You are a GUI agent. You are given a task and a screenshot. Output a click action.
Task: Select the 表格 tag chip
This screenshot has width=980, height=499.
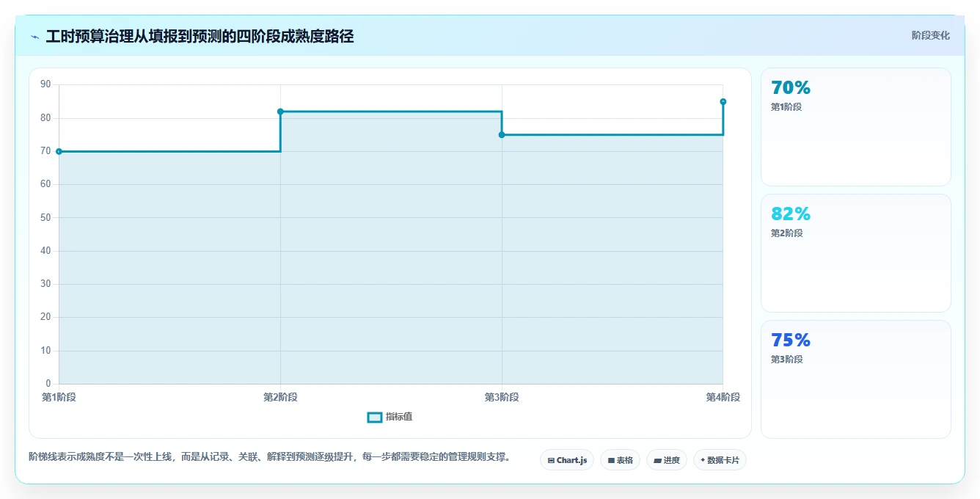(x=621, y=460)
